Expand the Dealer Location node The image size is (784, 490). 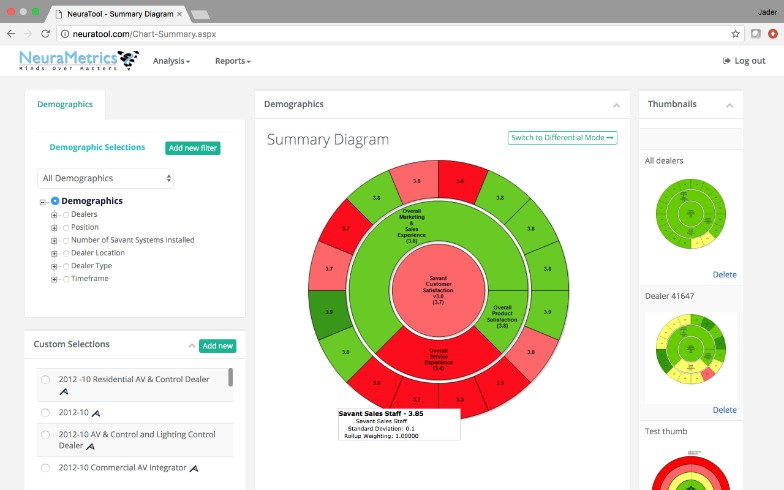(54, 254)
